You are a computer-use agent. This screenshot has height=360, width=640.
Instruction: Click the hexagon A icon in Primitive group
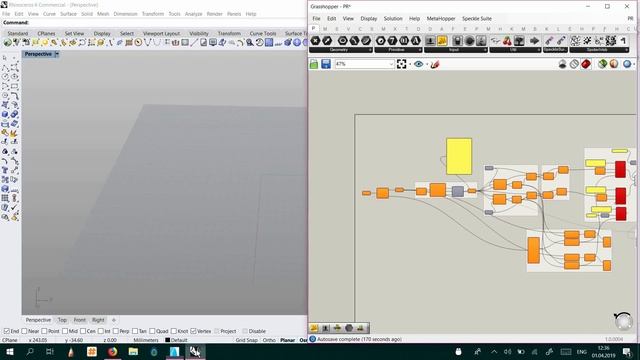[x=416, y=41]
